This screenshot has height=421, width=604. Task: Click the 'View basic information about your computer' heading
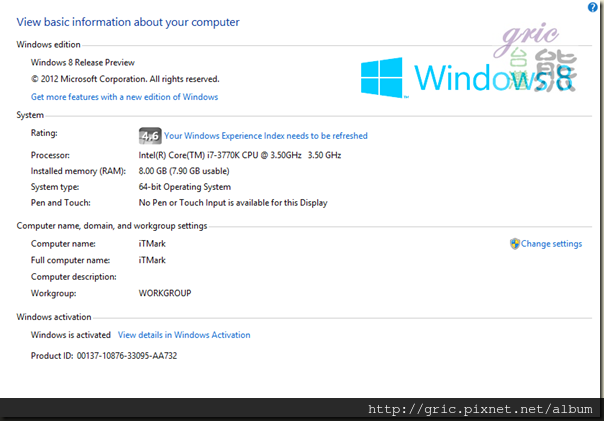128,22
